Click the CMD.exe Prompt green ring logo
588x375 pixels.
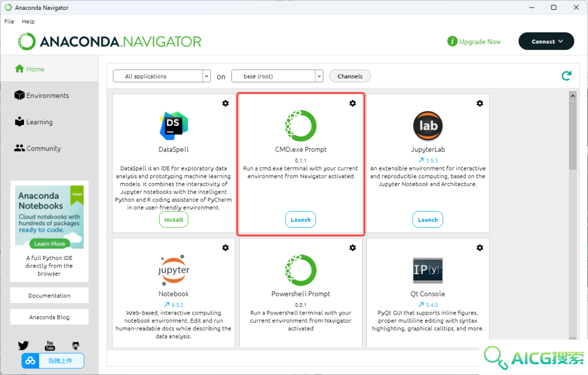coord(301,125)
